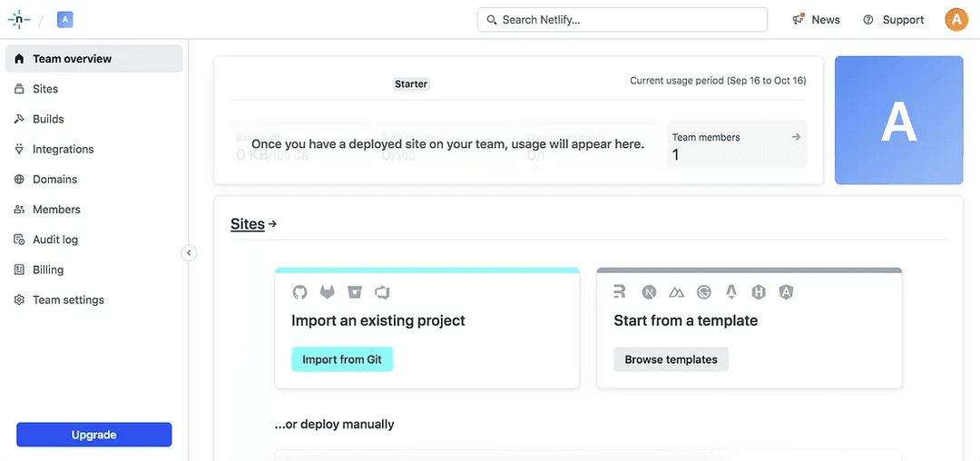Click the blue Upgrade button

tap(93, 435)
